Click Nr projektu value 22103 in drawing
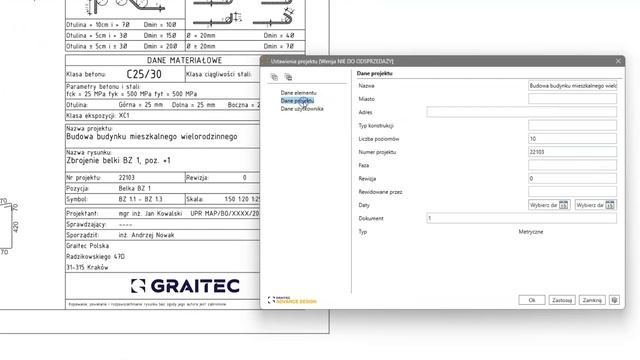This screenshot has height=360, width=640. 127,178
